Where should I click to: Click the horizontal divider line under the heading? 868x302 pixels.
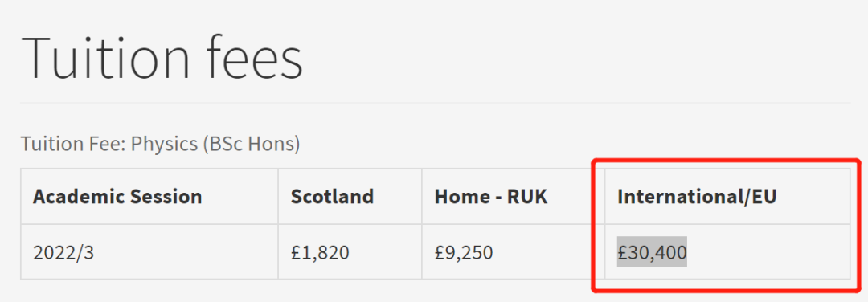(435, 102)
